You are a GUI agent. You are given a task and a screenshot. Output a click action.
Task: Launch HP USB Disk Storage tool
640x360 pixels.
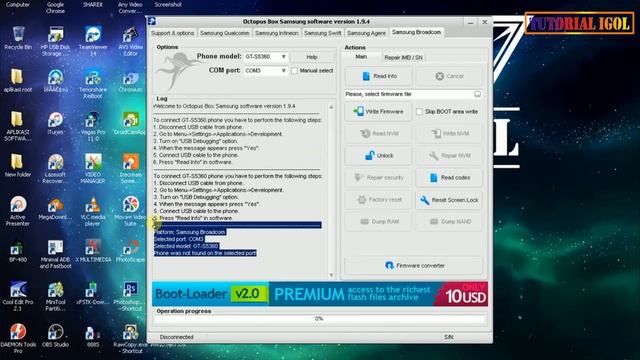point(56,41)
